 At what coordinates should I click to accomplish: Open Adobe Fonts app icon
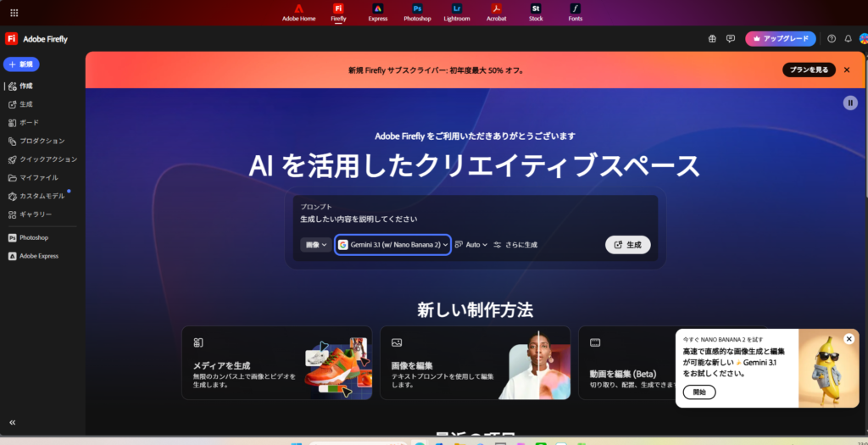576,13
